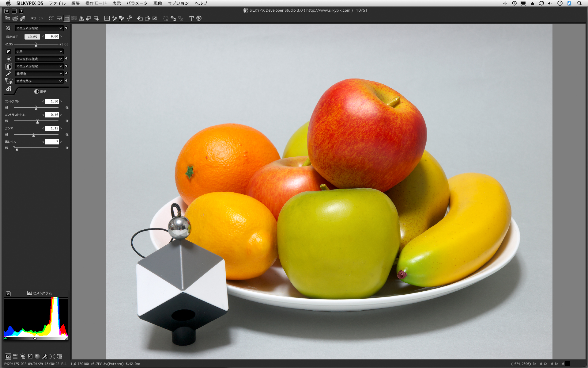Click the open file folder icon
This screenshot has width=588, height=368.
point(8,18)
